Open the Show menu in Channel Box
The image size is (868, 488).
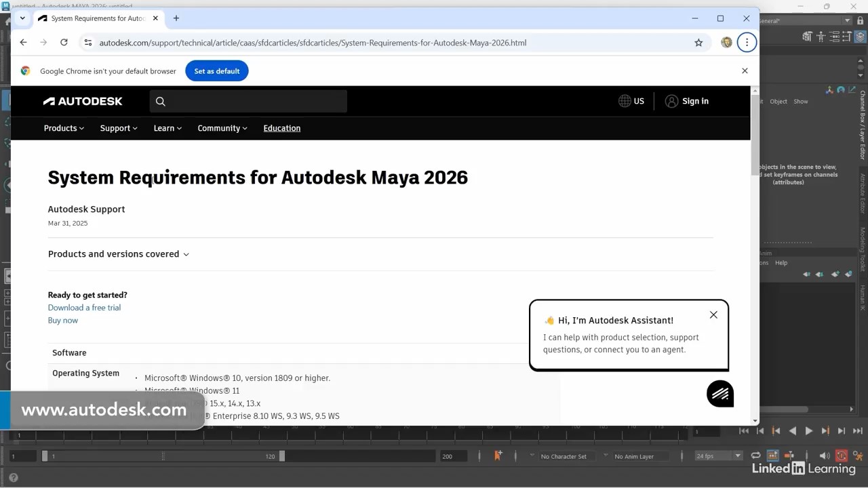coord(801,102)
